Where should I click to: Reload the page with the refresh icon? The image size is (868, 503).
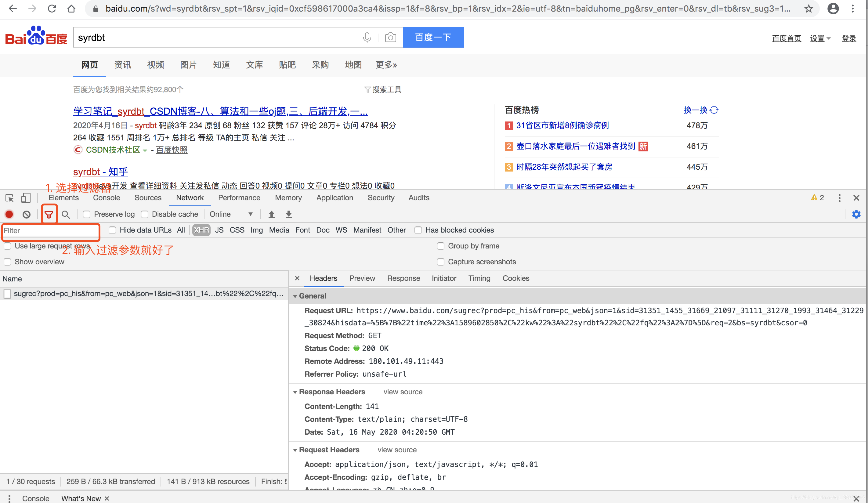[x=52, y=9]
